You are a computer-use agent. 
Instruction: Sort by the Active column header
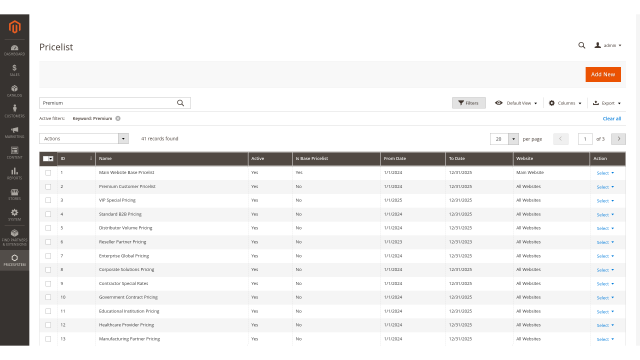[270, 158]
